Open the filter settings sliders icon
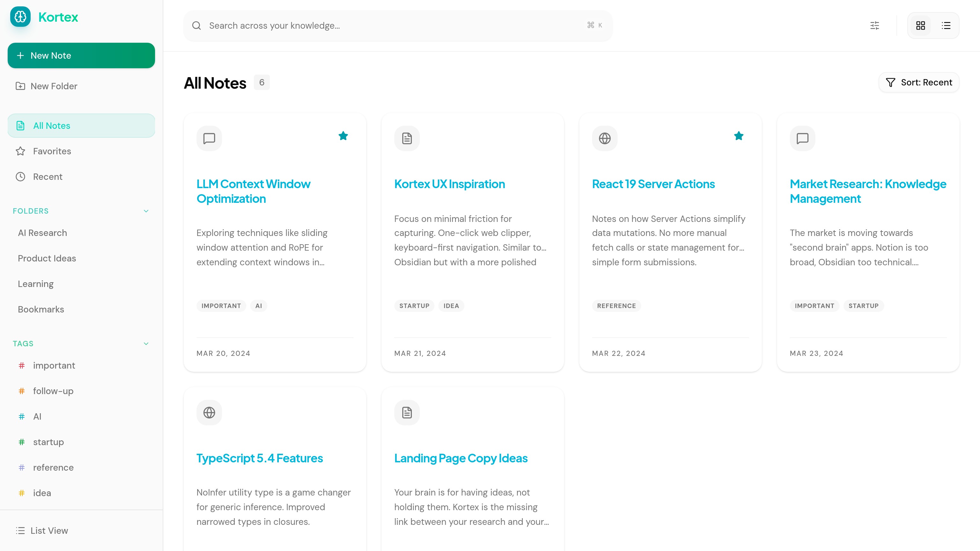The width and height of the screenshot is (980, 551). point(875,26)
